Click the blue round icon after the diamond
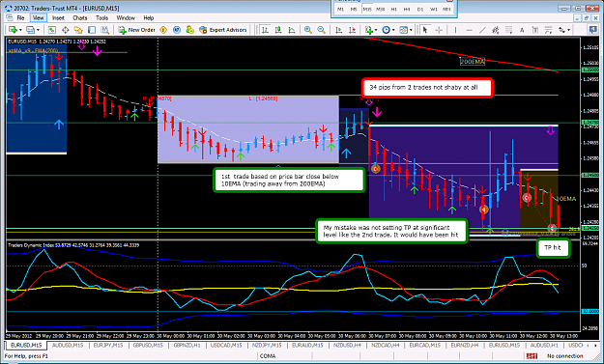This screenshot has height=364, width=604. click(x=177, y=30)
